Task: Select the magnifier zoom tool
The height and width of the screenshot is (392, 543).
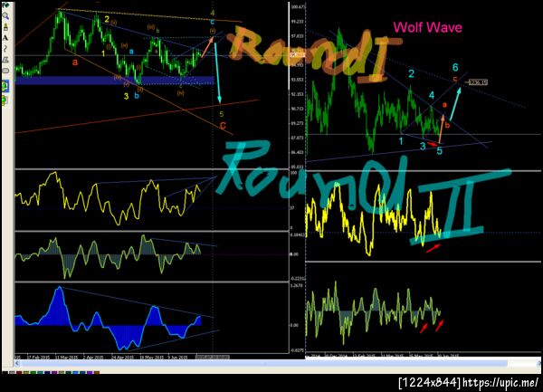Action: [x=5, y=16]
